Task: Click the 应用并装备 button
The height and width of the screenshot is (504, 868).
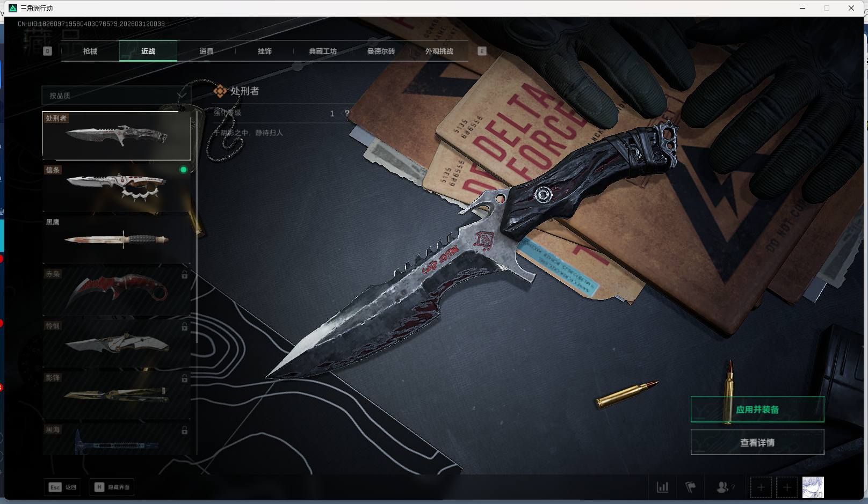Action: [757, 410]
